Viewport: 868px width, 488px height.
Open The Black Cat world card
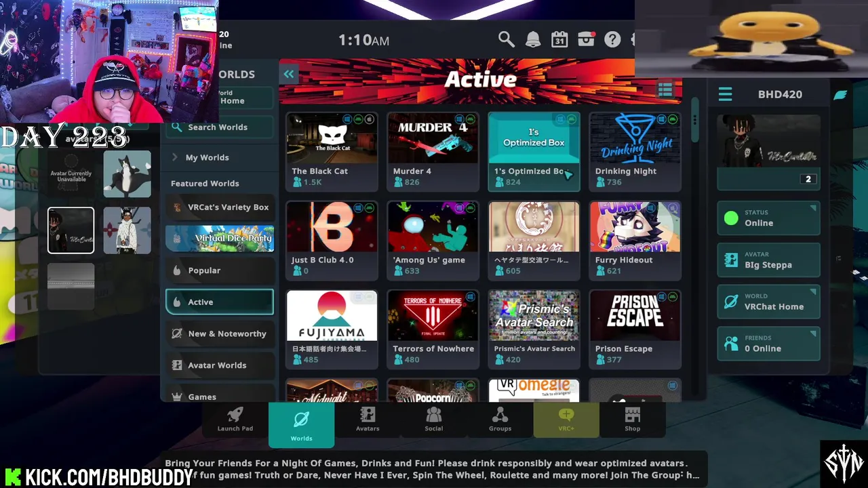[332, 151]
